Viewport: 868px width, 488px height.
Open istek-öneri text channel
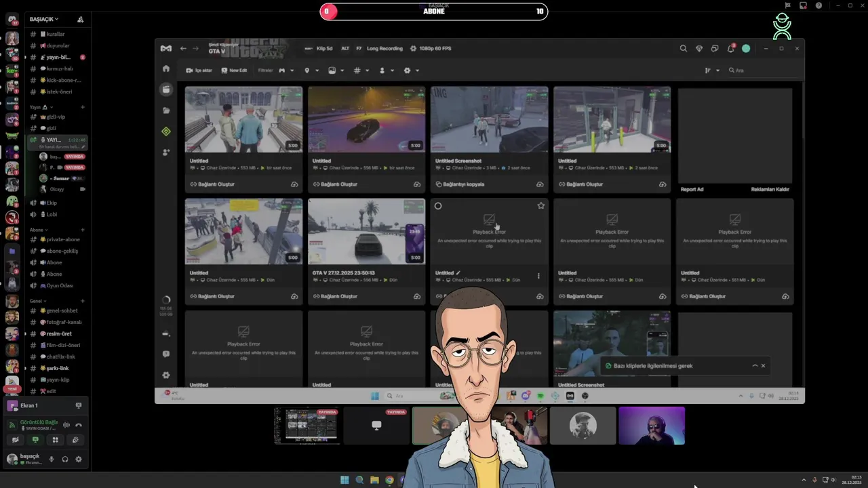pyautogui.click(x=57, y=91)
